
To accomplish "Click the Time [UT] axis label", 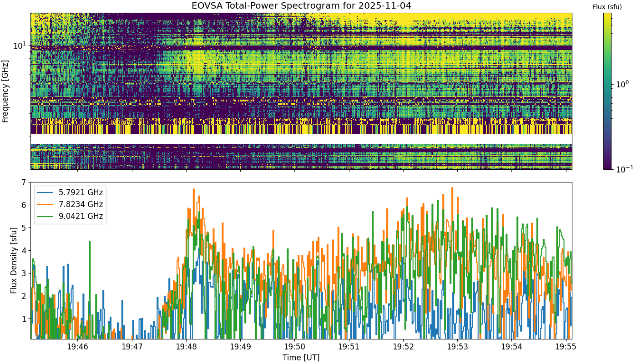I will coord(301,358).
